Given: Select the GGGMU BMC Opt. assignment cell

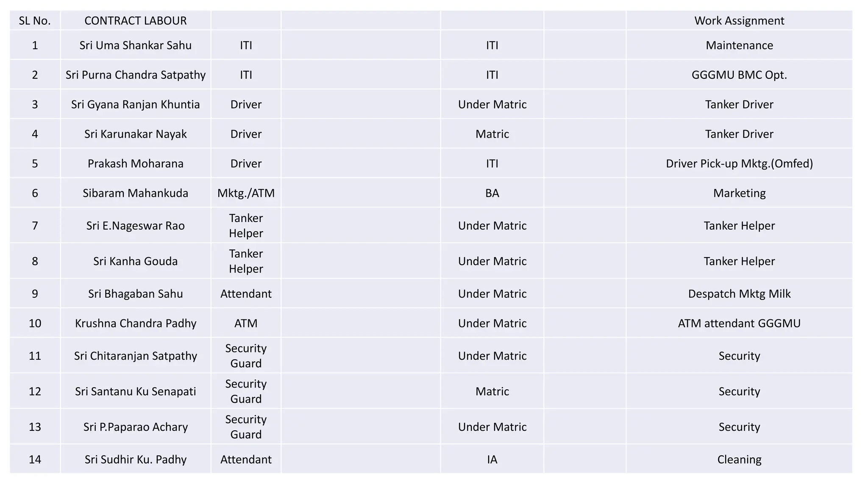Looking at the screenshot, I should point(739,75).
